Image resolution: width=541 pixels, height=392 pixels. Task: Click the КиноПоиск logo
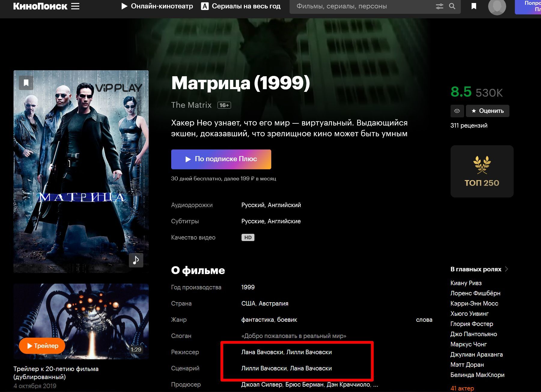coord(40,6)
